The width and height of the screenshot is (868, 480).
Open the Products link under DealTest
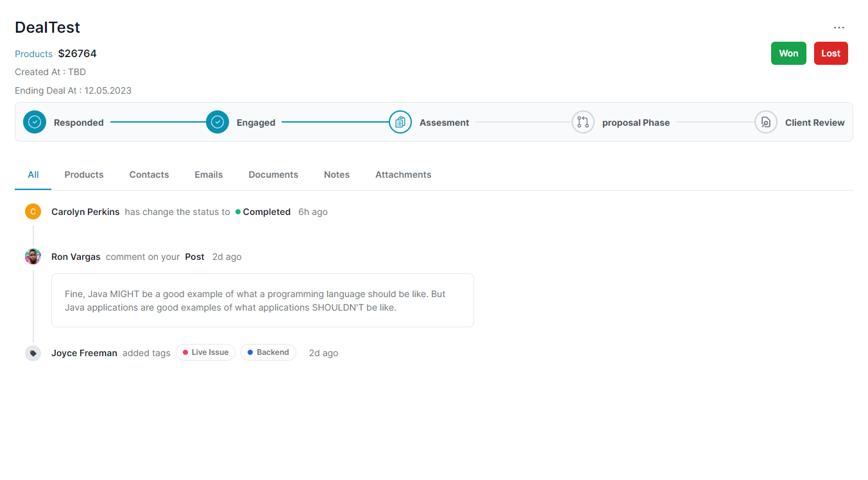click(33, 54)
